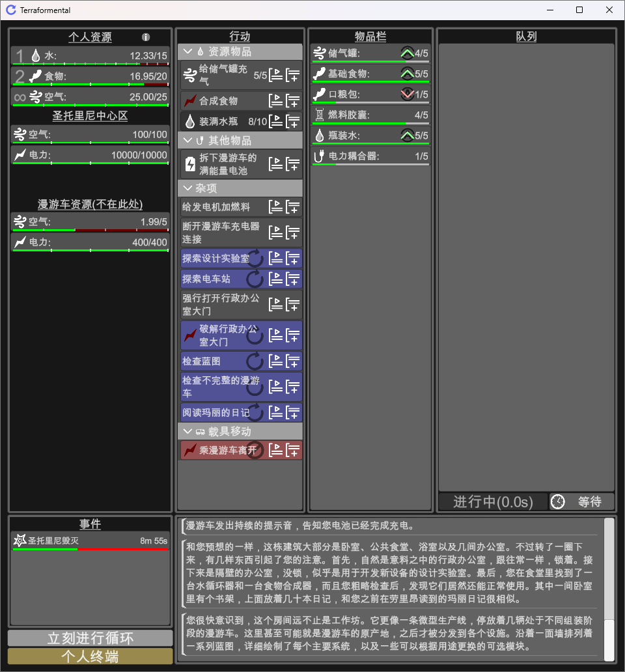Screen dimensions: 625x672
Task: Click the info icon beside 个人资源
Action: 146,37
